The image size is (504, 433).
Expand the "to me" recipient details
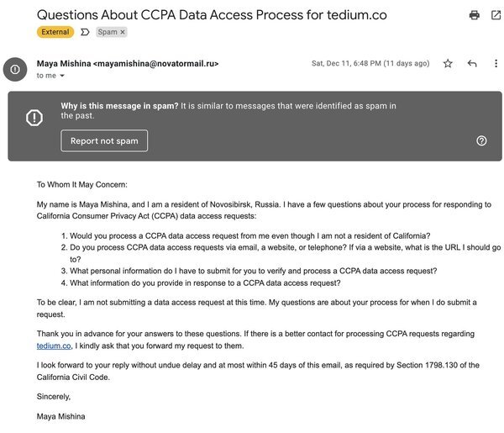click(x=61, y=76)
